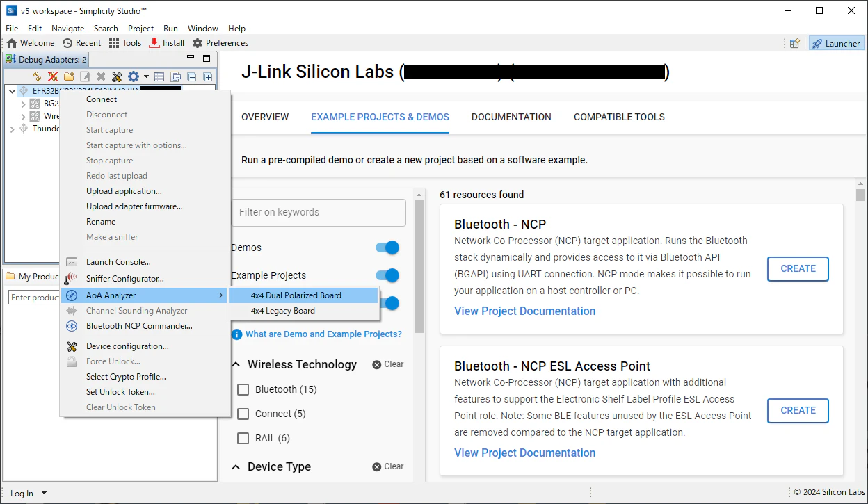This screenshot has height=504, width=868.
Task: Collapse the Device Type filter section
Action: pyautogui.click(x=236, y=467)
